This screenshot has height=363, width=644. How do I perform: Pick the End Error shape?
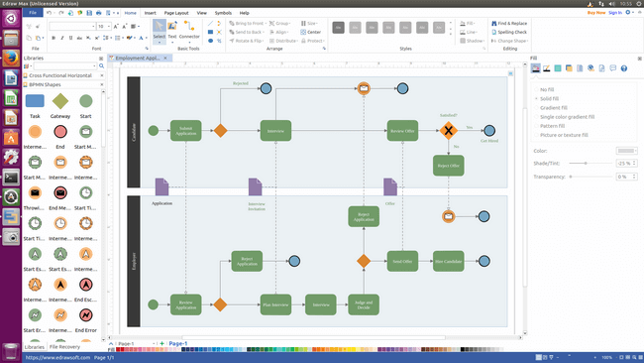click(x=86, y=315)
